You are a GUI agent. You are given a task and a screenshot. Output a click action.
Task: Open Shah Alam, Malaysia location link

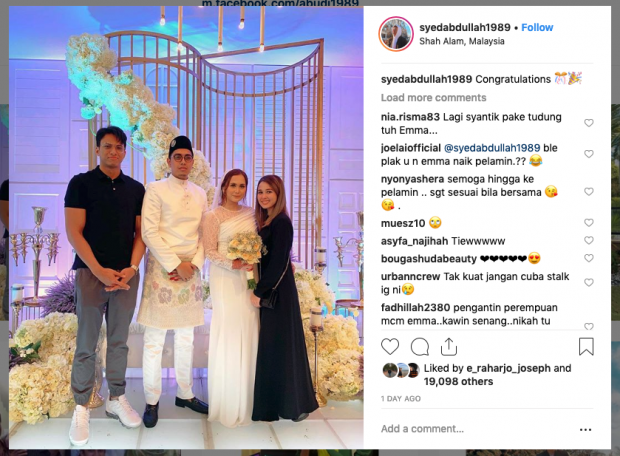coord(461,41)
